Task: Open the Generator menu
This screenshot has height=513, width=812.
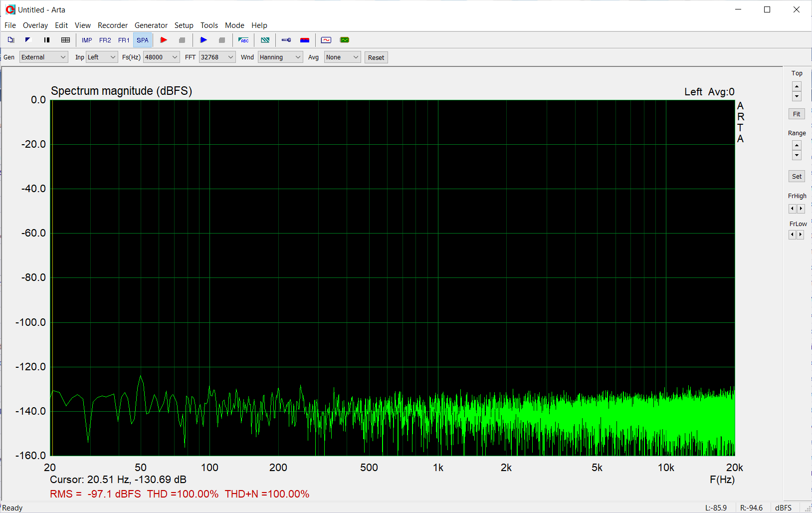Action: (x=151, y=25)
